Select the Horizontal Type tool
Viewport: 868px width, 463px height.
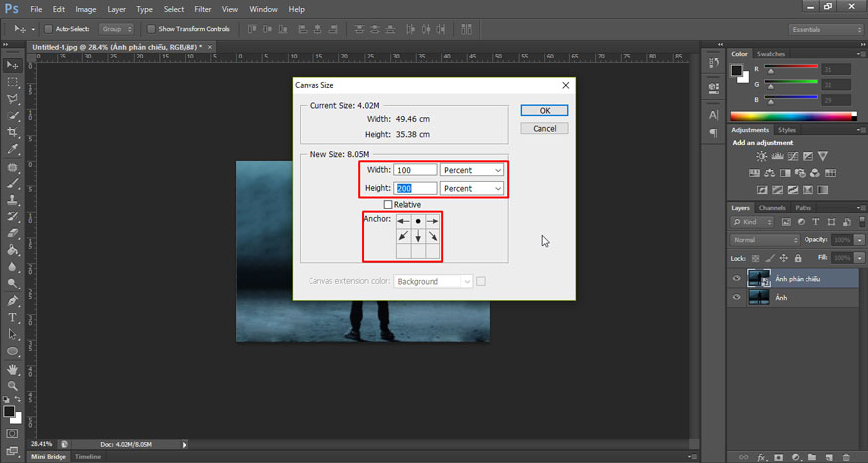click(x=12, y=318)
